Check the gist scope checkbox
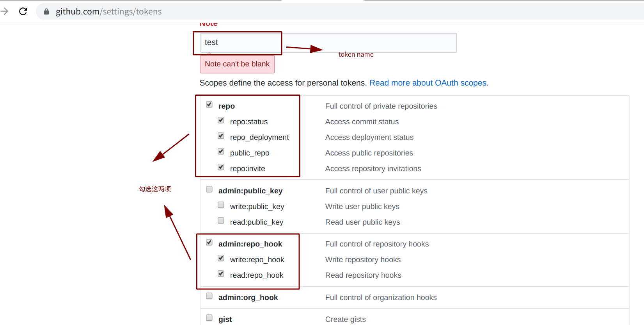644x325 pixels. pyautogui.click(x=209, y=318)
